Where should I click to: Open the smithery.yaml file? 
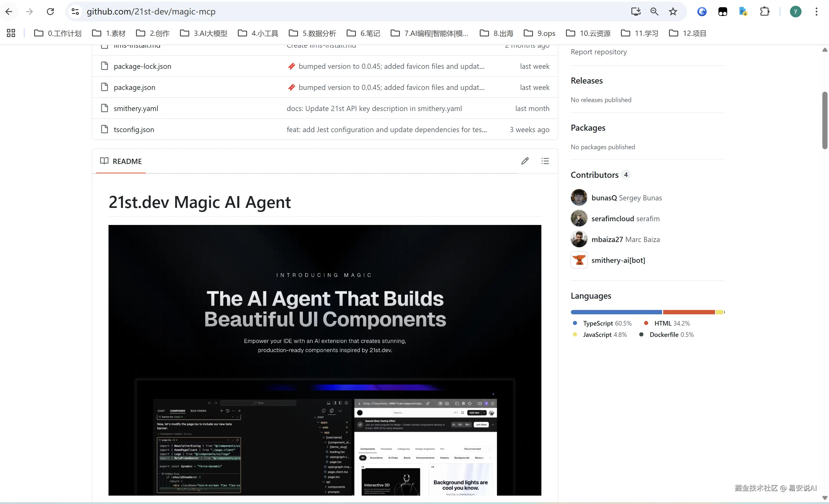coord(136,109)
